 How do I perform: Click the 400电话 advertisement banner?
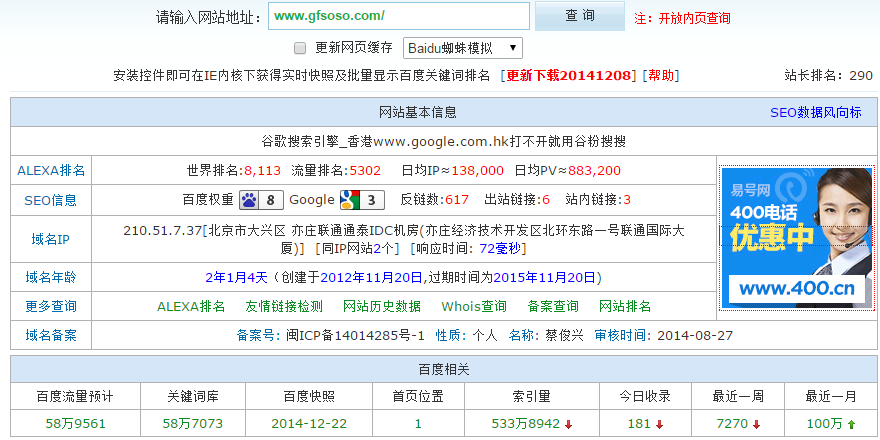pyautogui.click(x=797, y=238)
